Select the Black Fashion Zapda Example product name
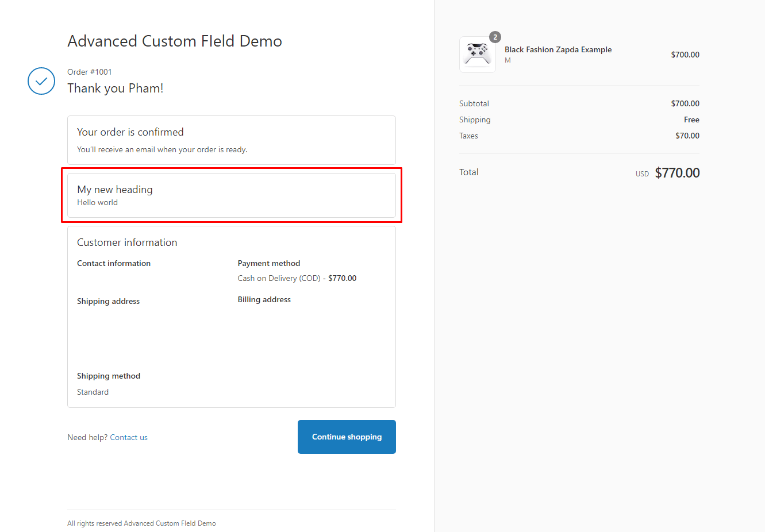 point(558,49)
